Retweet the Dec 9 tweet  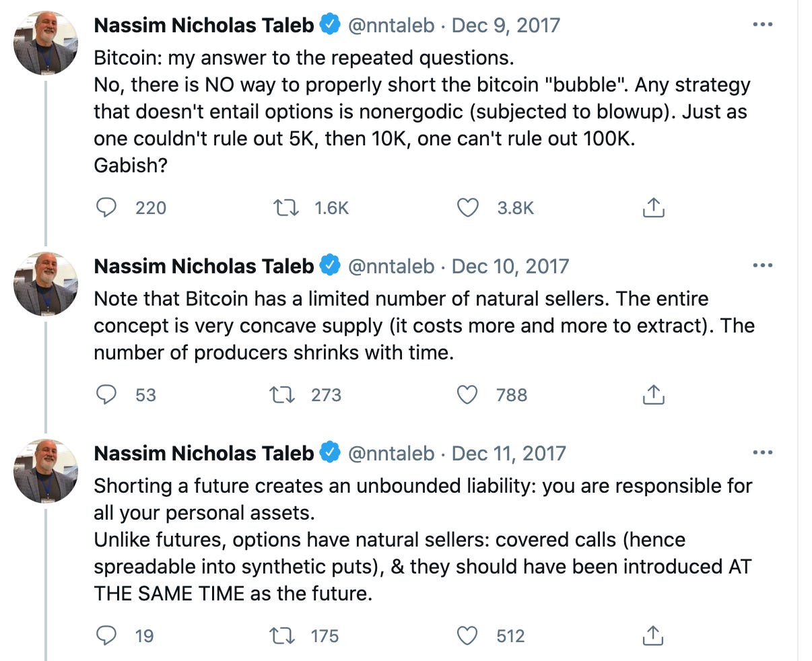[286, 208]
